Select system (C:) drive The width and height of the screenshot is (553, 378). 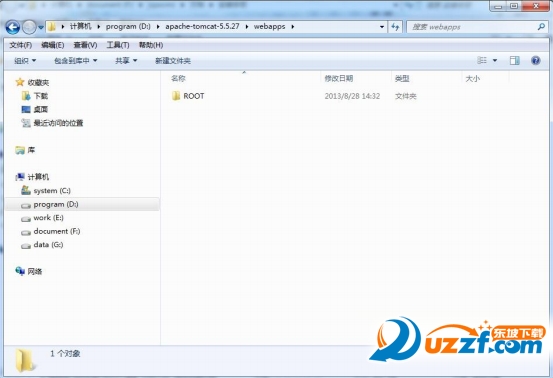(52, 191)
